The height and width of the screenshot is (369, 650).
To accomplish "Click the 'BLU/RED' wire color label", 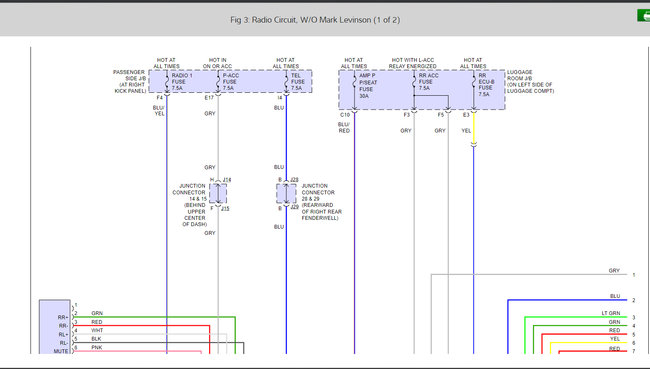I will (x=344, y=128).
